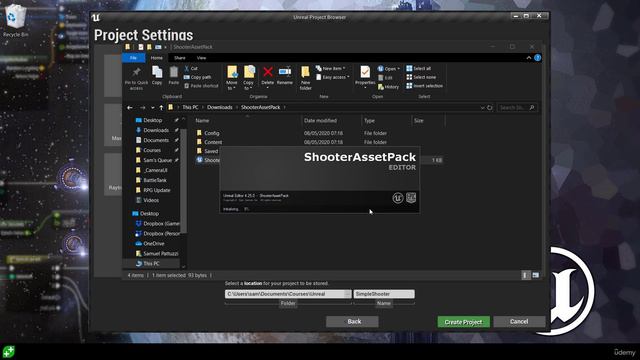Click the Cancel button
Screen dimensions: 640x360
click(x=519, y=322)
